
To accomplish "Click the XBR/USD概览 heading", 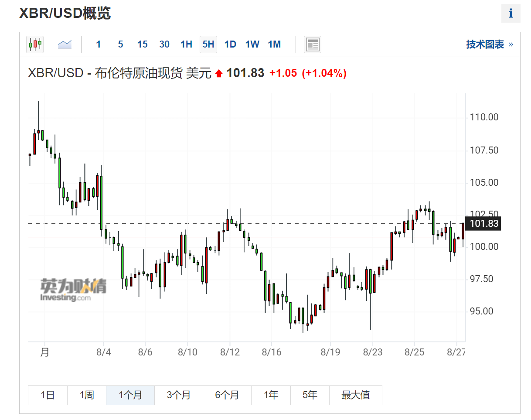I will point(65,13).
